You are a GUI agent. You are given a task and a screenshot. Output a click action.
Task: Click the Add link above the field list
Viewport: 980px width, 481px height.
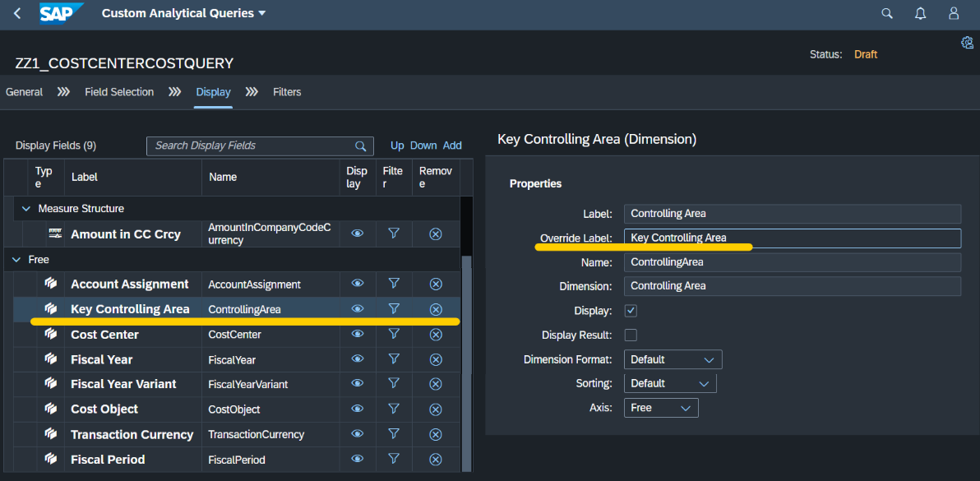point(452,145)
